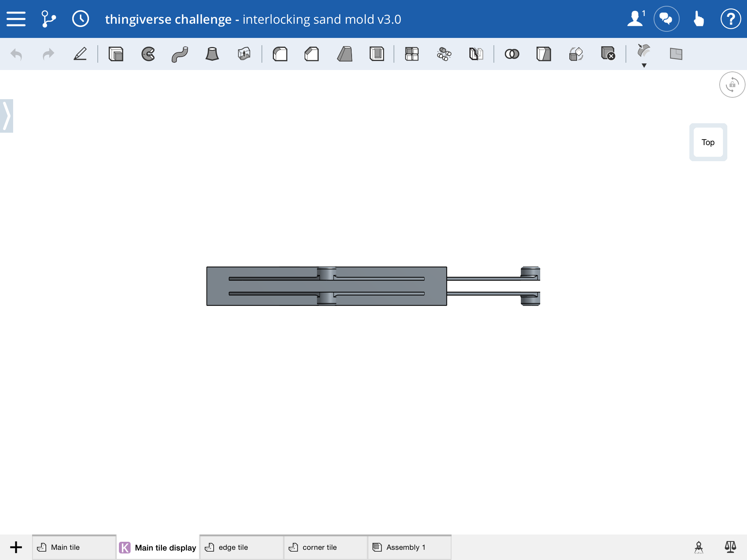
Task: Select the Circular pattern tool
Action: [x=444, y=54]
